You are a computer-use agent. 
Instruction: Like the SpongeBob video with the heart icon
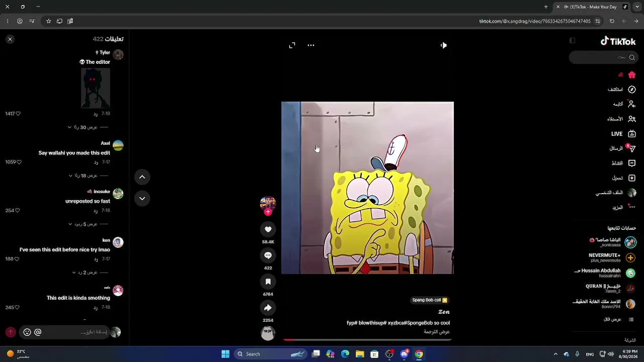pos(268,229)
